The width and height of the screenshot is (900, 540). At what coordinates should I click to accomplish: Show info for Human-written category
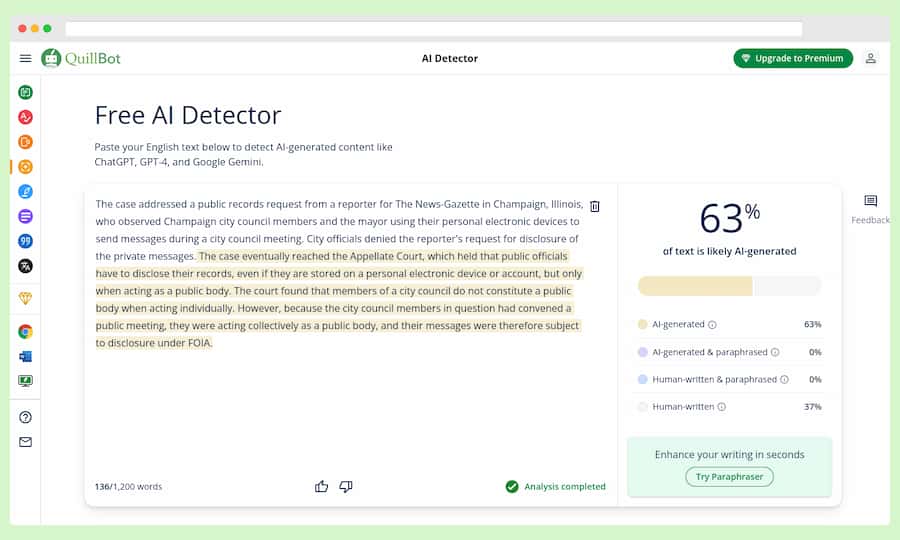721,407
